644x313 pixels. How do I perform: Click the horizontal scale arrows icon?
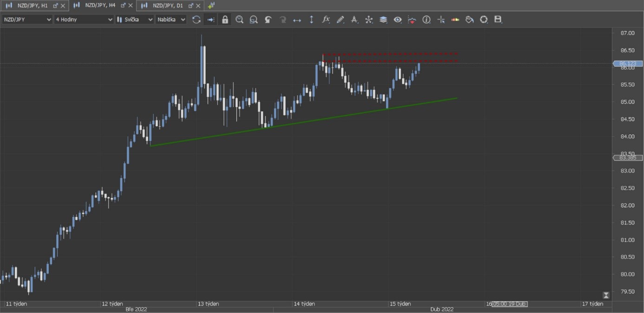pos(297,19)
